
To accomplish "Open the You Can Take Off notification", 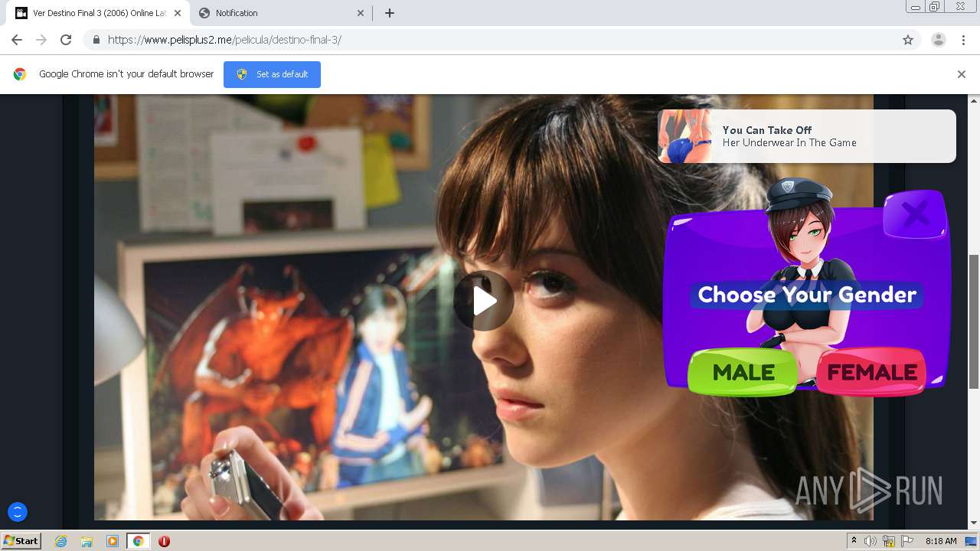I will click(807, 136).
